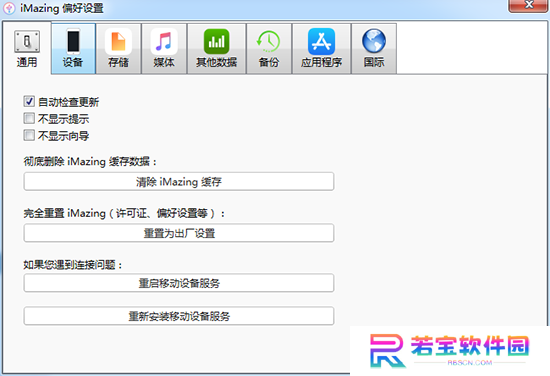Go to the 其他数据 tab
Screen dimensions: 550x376
tap(216, 48)
